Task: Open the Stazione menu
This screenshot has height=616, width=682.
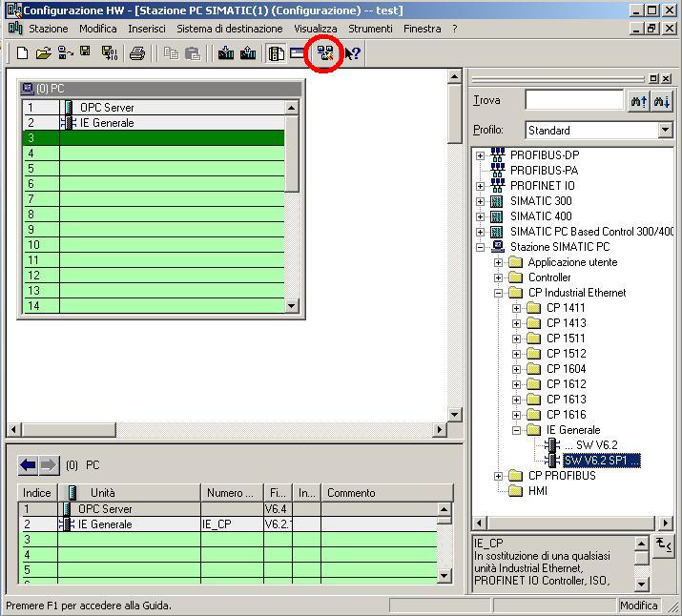Action: (49, 29)
